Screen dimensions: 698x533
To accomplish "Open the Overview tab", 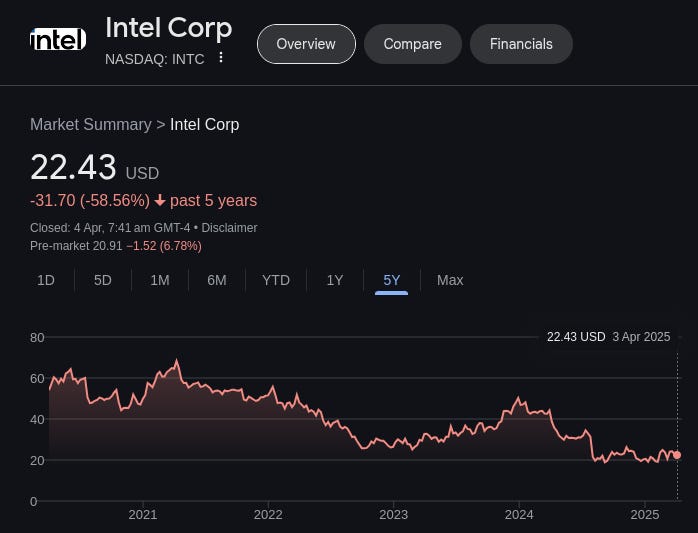I will pyautogui.click(x=306, y=44).
